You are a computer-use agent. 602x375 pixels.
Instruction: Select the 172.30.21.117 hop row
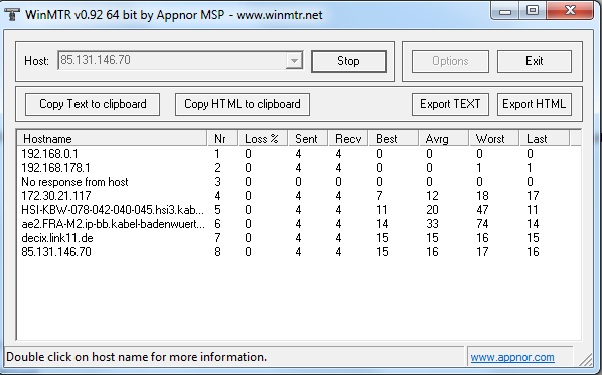(298, 196)
